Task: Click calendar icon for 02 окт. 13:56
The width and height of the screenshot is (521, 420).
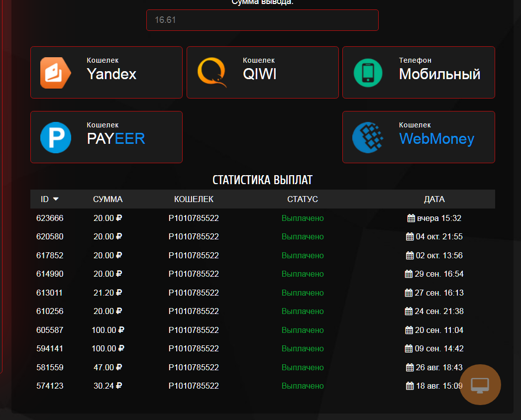Action: tap(410, 255)
